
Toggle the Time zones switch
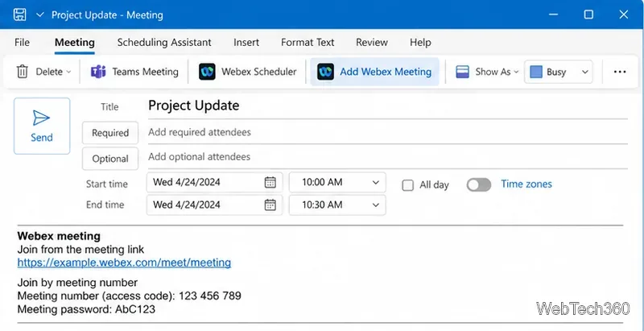click(x=479, y=184)
